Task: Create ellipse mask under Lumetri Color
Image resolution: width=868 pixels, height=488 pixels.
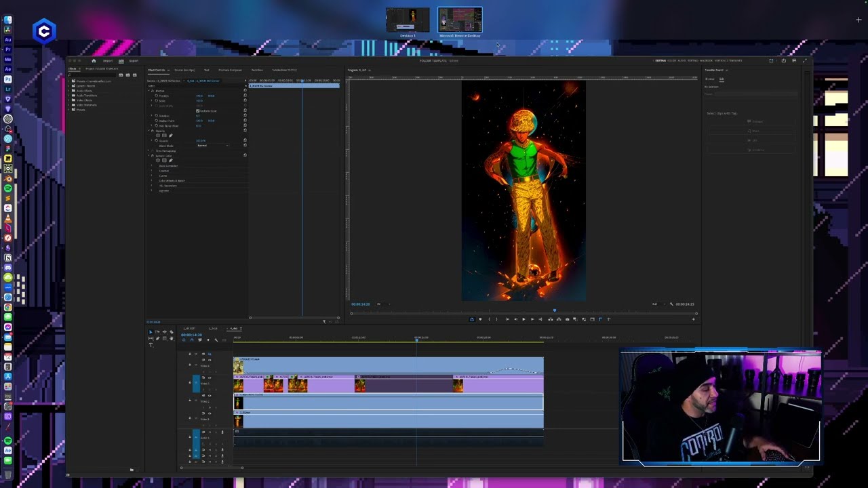Action: pyautogui.click(x=158, y=160)
